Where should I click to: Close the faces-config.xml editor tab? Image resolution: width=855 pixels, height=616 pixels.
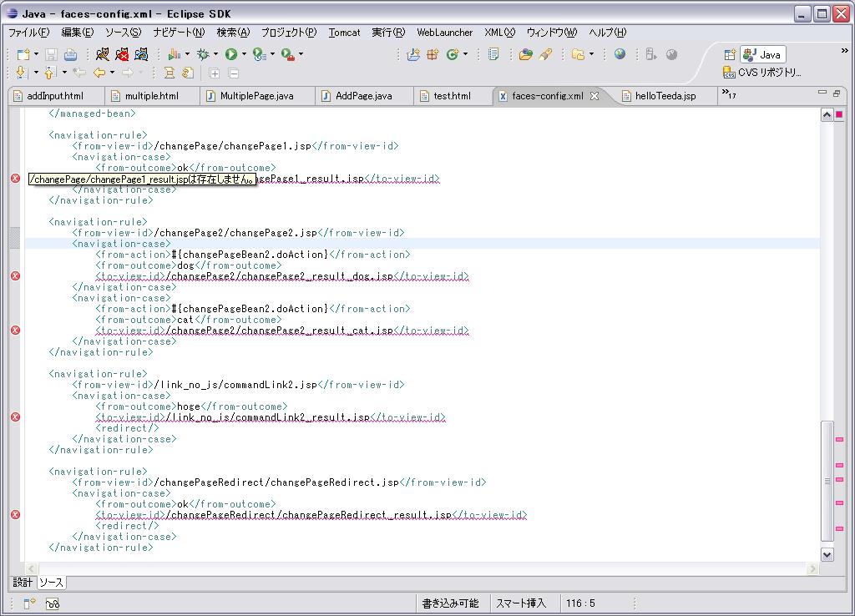coord(594,96)
